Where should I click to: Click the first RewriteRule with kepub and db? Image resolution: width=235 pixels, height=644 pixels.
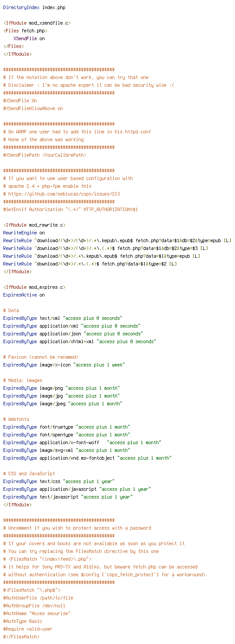(117, 240)
